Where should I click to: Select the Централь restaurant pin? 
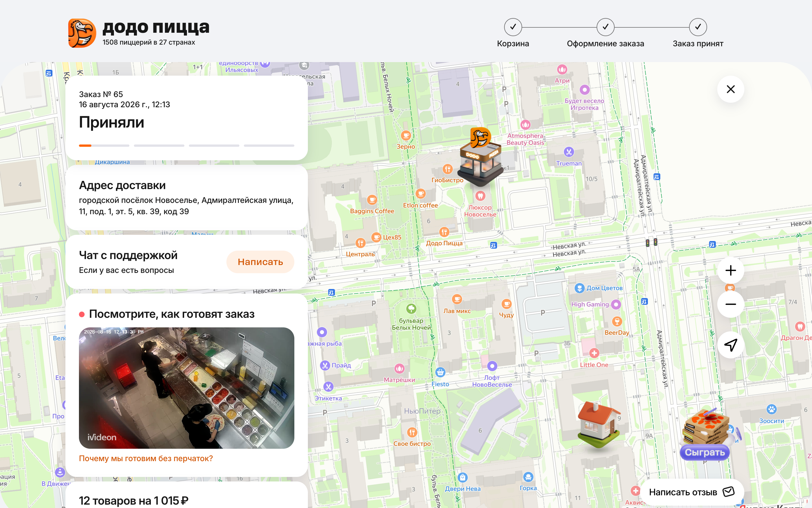360,243
